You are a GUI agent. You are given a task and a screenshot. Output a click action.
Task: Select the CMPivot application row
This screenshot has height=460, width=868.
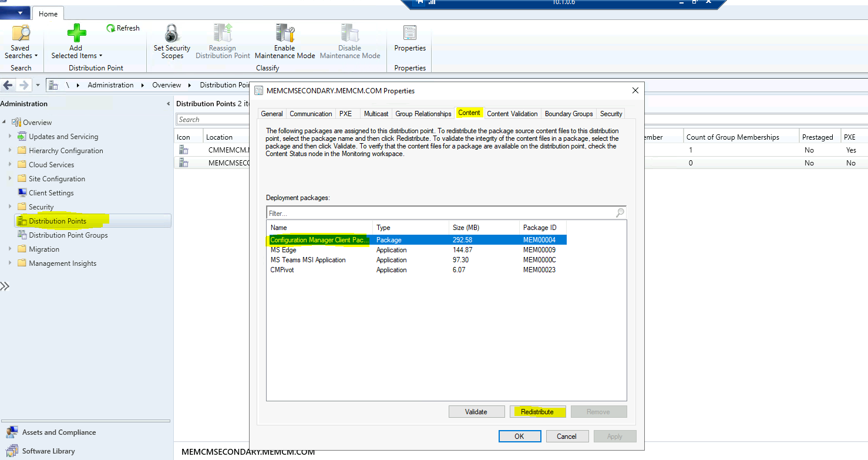(416, 270)
